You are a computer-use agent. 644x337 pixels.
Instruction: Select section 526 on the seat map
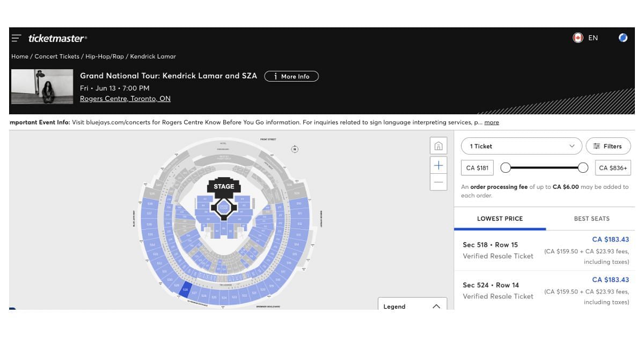204,296
